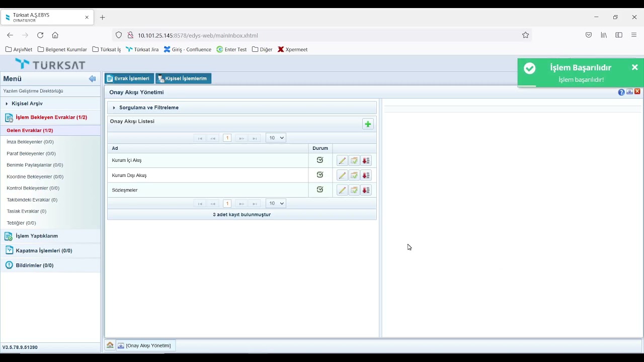Switch to Onay Akışı Yönetimi bottom tab

pos(145,345)
